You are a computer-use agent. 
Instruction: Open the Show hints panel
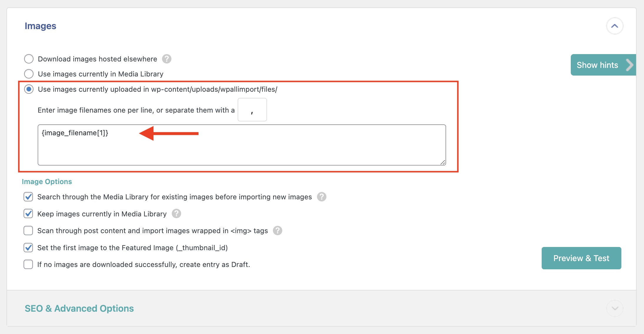point(597,65)
